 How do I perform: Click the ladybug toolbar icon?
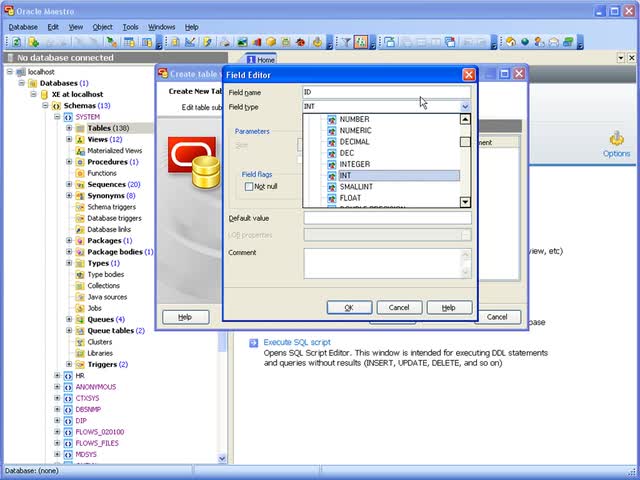[301, 42]
